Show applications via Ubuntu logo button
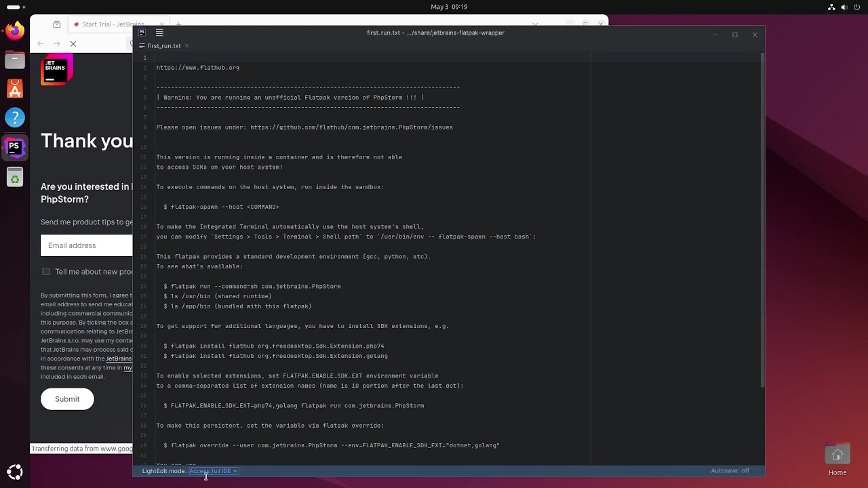 [x=14, y=472]
